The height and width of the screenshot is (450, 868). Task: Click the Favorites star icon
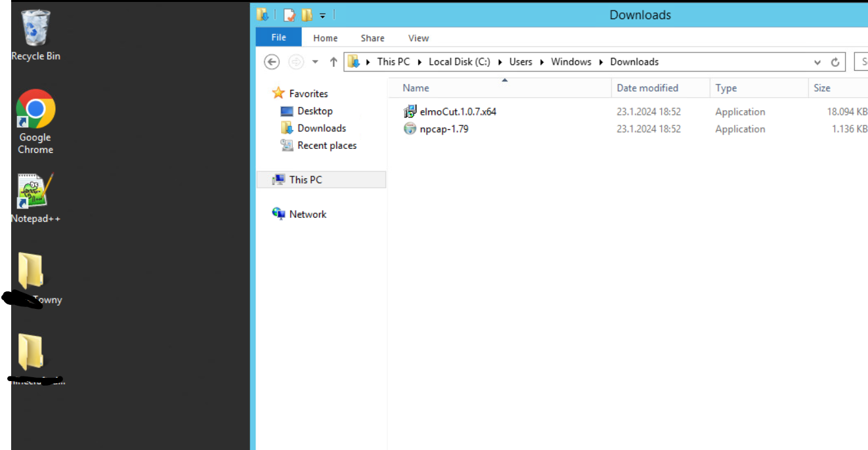click(278, 93)
